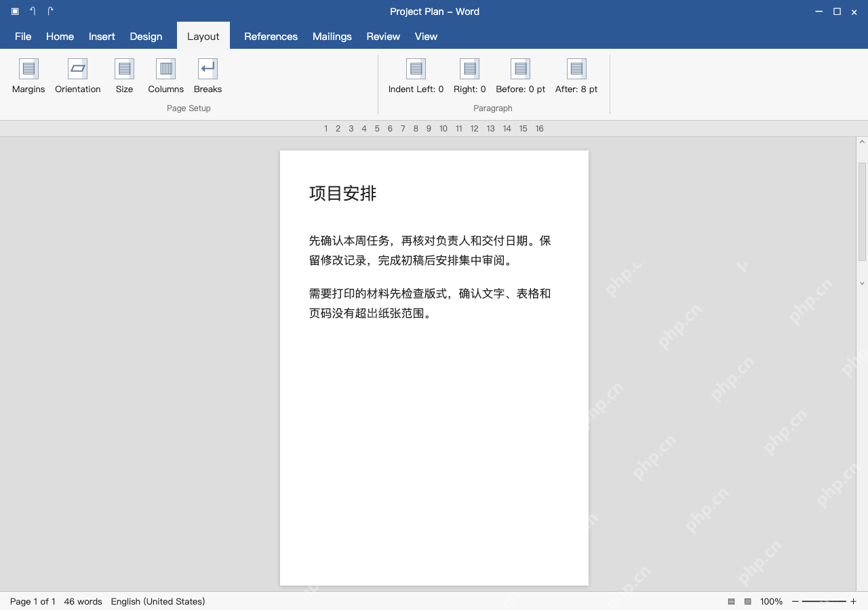Image resolution: width=868 pixels, height=610 pixels.
Task: Zoom out with the minus button
Action: [795, 602]
